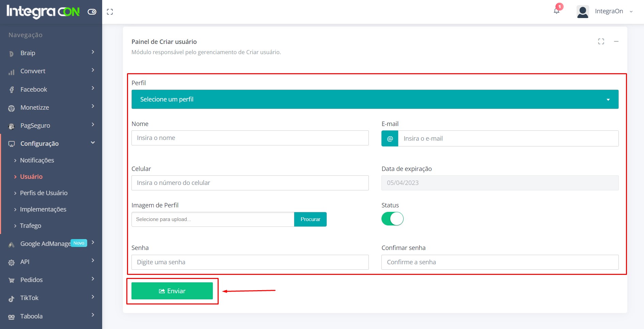Click the user avatar icon

[x=583, y=12]
